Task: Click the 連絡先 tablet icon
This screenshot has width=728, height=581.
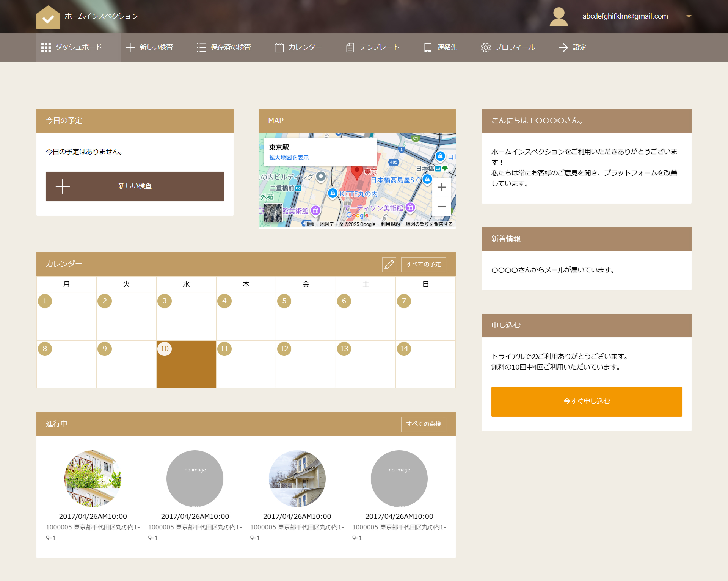Action: tap(428, 47)
